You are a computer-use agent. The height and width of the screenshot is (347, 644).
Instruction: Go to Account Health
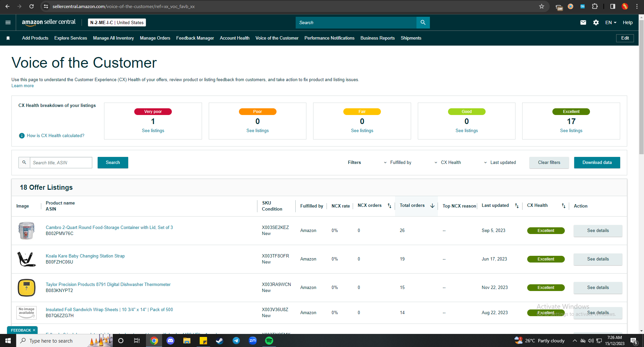coord(235,38)
